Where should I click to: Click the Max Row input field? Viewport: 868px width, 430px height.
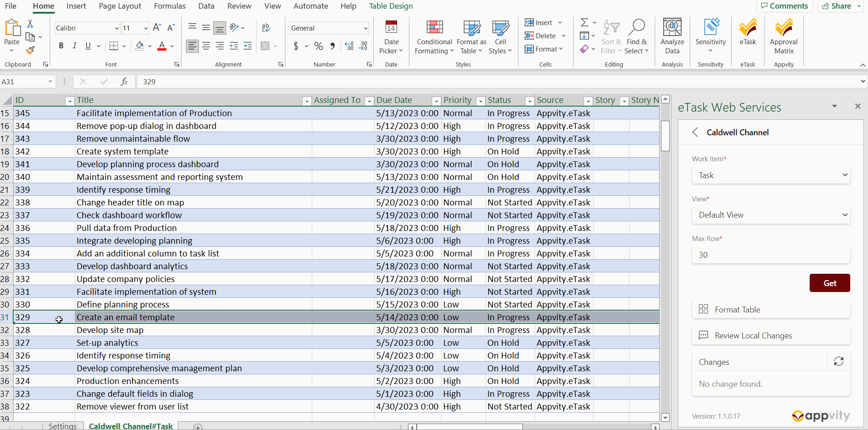tap(771, 255)
